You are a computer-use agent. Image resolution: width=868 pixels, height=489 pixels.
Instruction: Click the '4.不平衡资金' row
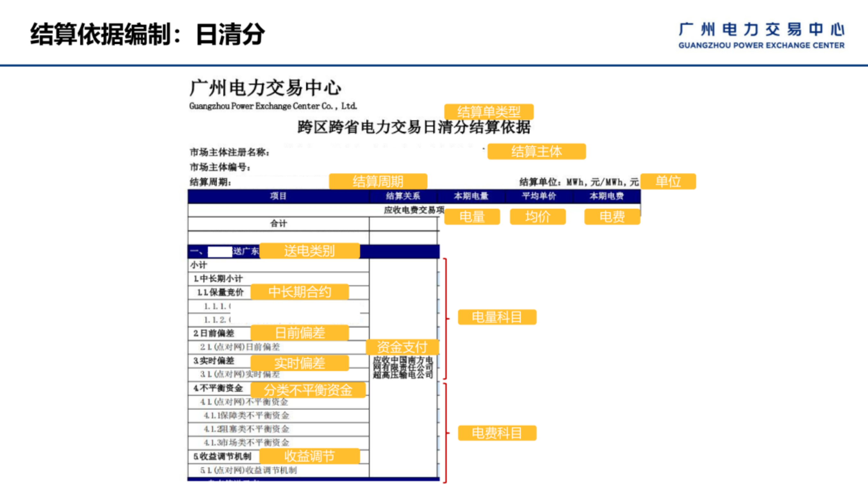pos(278,389)
